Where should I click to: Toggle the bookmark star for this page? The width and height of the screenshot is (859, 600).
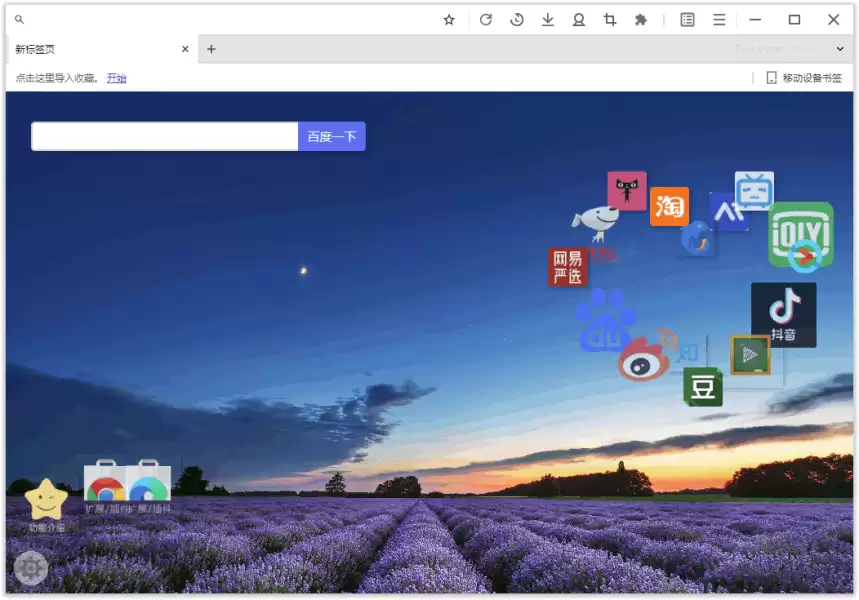(x=448, y=19)
